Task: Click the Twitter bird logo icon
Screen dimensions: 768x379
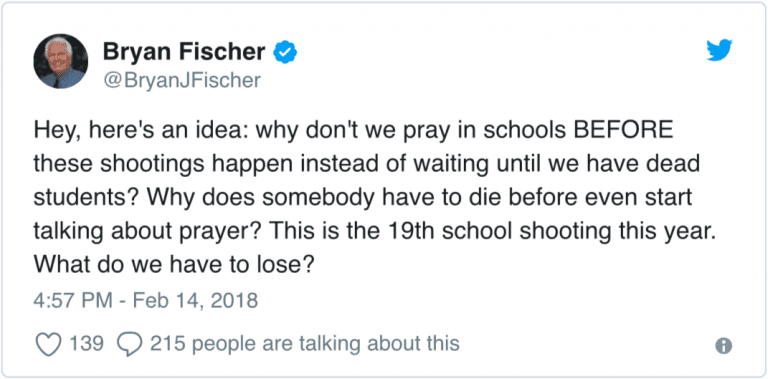Action: tap(719, 50)
